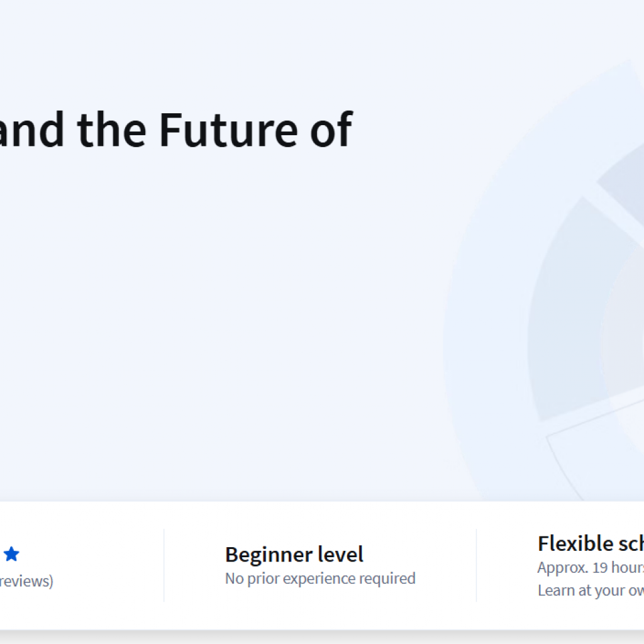Click the Beginner level heading

(294, 555)
